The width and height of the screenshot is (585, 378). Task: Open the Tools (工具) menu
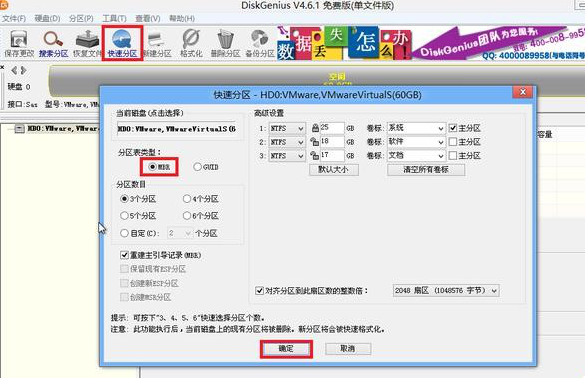click(114, 18)
